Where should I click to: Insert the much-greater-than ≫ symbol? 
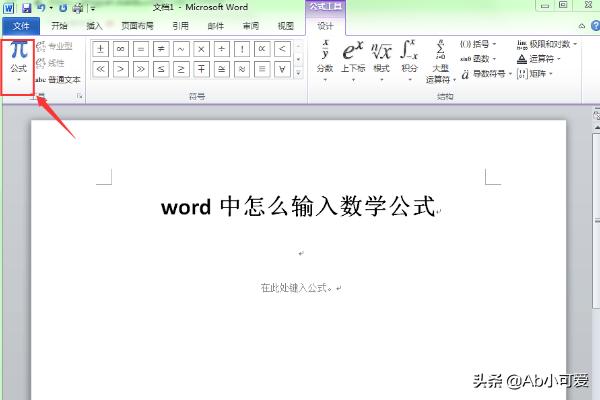pyautogui.click(x=141, y=69)
